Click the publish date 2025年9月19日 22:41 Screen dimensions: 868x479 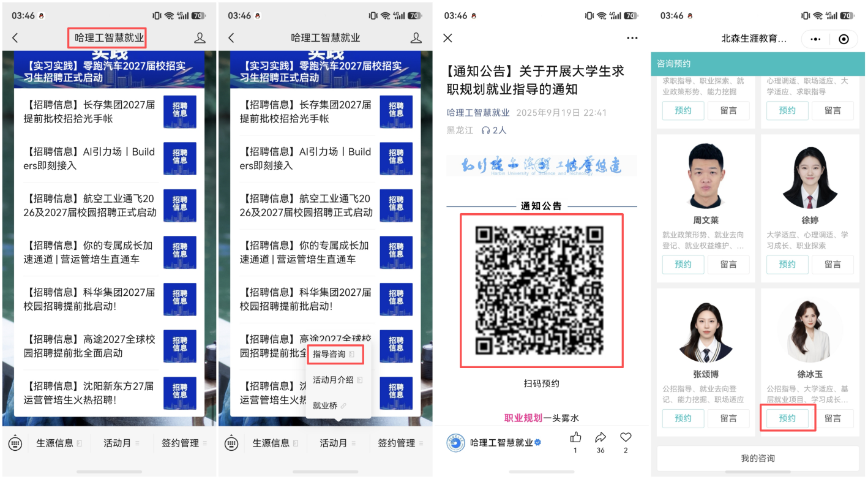tap(561, 113)
